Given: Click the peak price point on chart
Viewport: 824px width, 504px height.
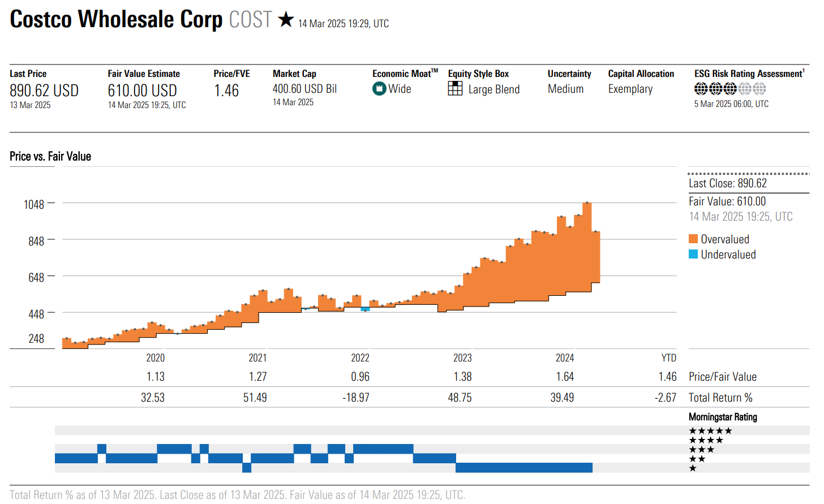Looking at the screenshot, I should [x=587, y=203].
